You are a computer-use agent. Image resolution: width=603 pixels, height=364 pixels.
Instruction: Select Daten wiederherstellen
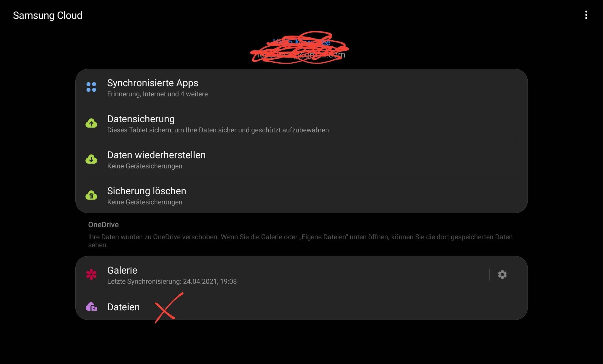click(301, 159)
